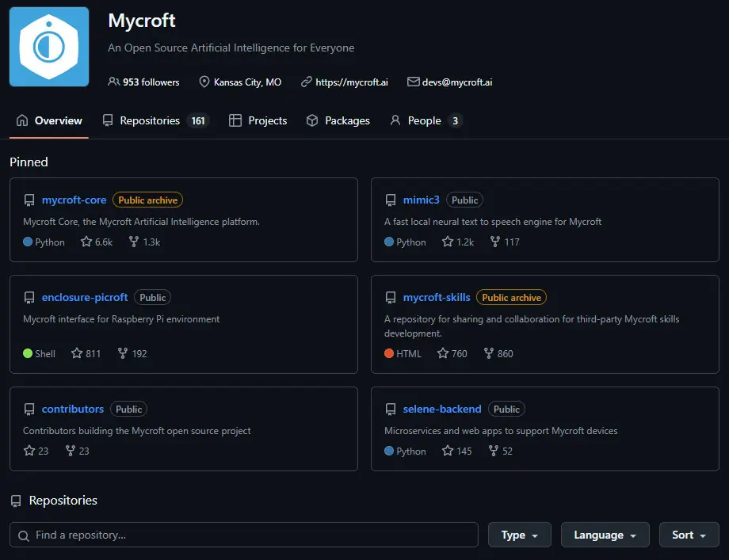Click the Projects table icon
729x560 pixels.
(235, 120)
